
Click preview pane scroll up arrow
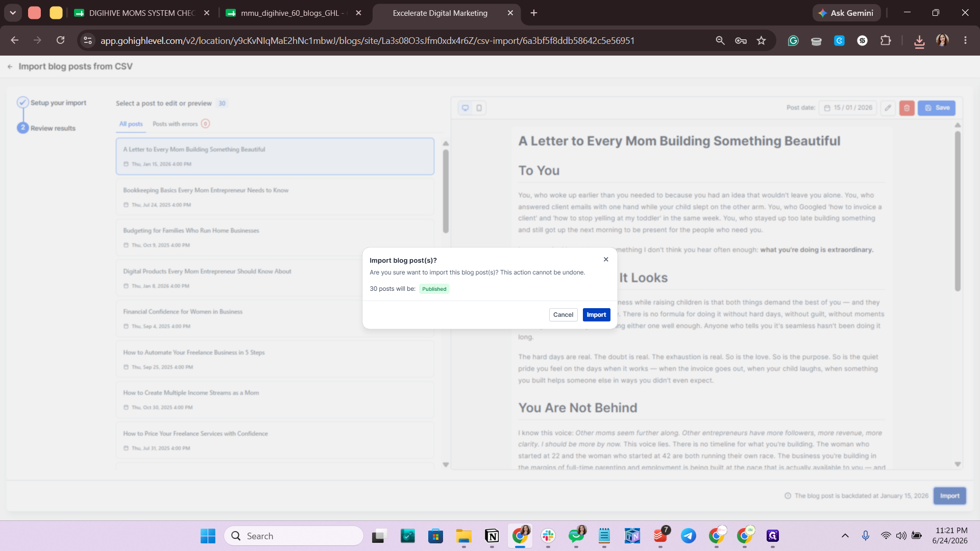958,125
